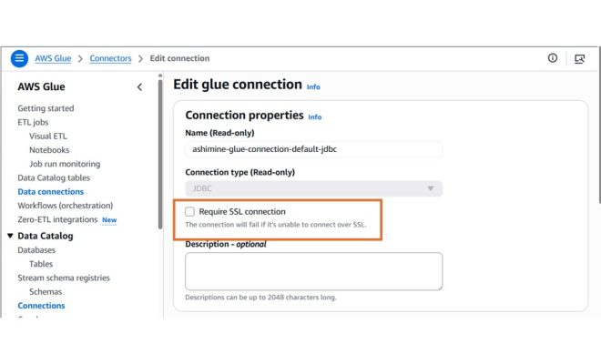Open the top-right tools panel icon
Image resolution: width=601 pixels, height=364 pixels.
coord(579,58)
